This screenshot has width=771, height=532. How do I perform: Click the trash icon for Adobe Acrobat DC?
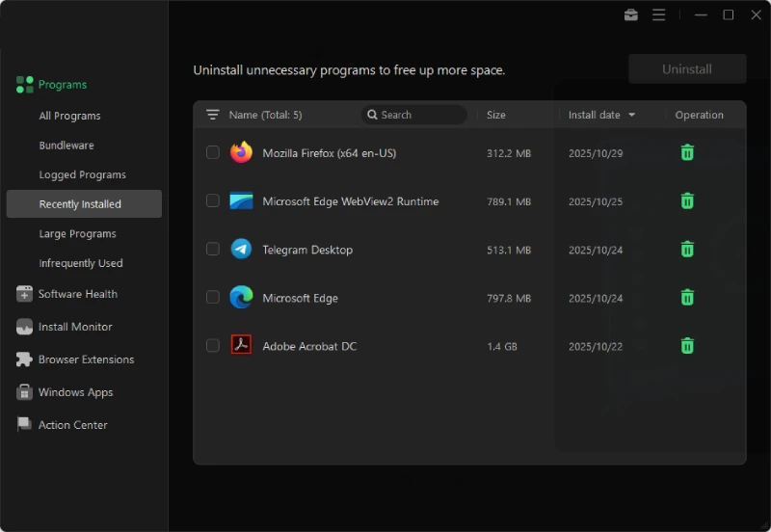[687, 346]
